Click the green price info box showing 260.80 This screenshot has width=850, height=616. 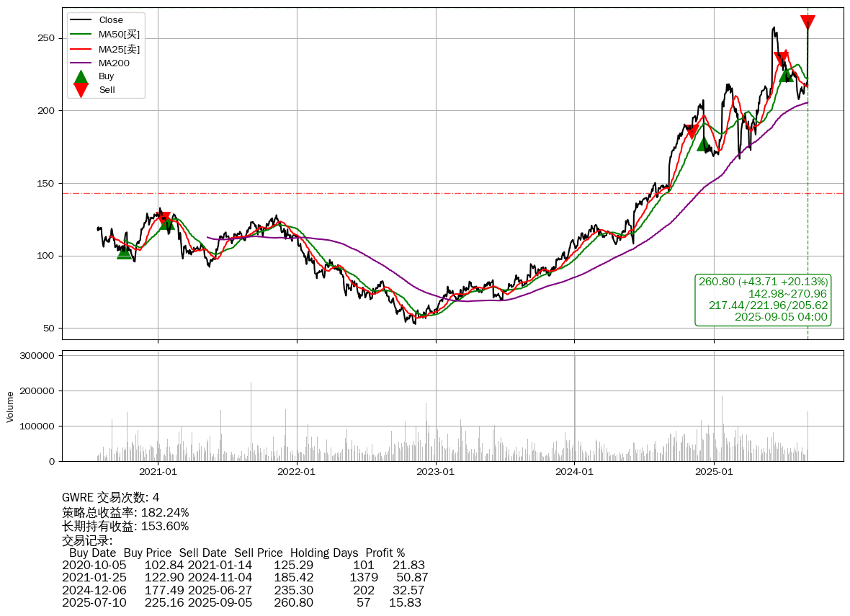point(763,299)
